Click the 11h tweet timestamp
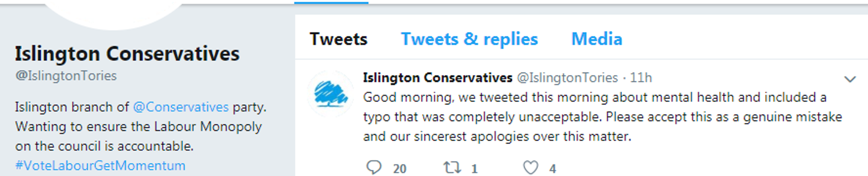This screenshot has width=868, height=176. pyautogui.click(x=641, y=78)
